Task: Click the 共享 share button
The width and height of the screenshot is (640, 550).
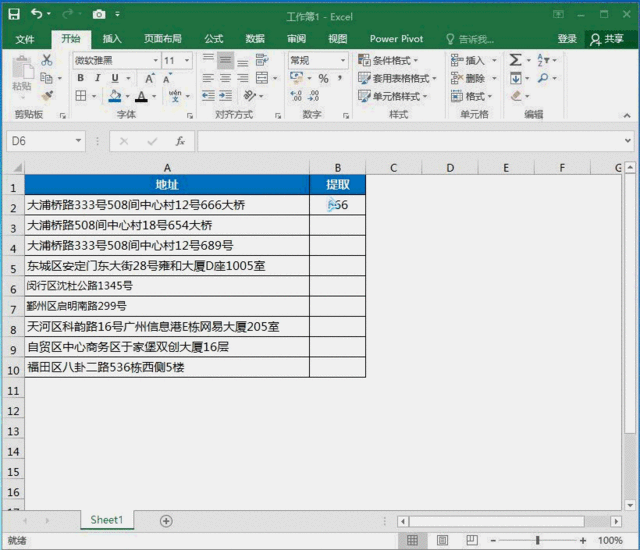Action: pos(607,39)
